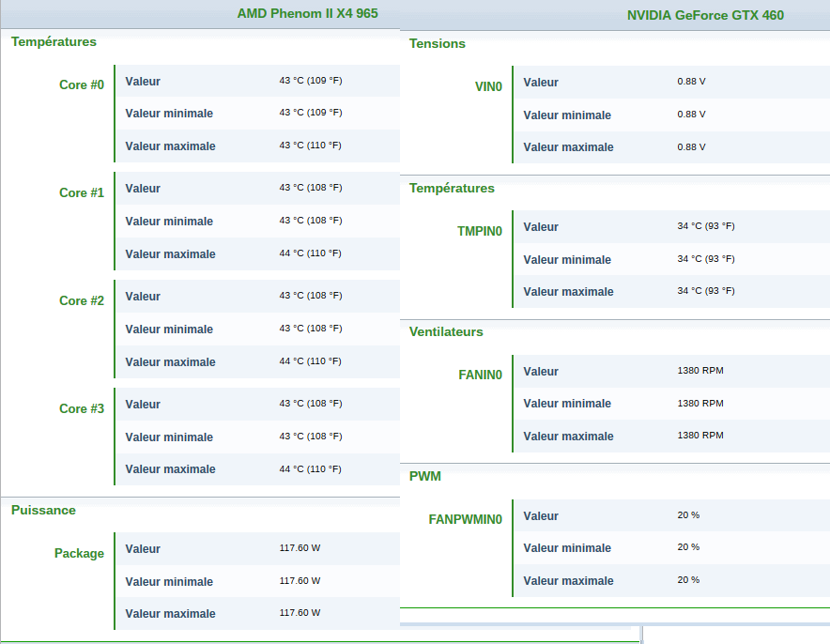Viewport: 830px width, 644px height.
Task: Select the Core #3 sensor label
Action: tap(82, 408)
